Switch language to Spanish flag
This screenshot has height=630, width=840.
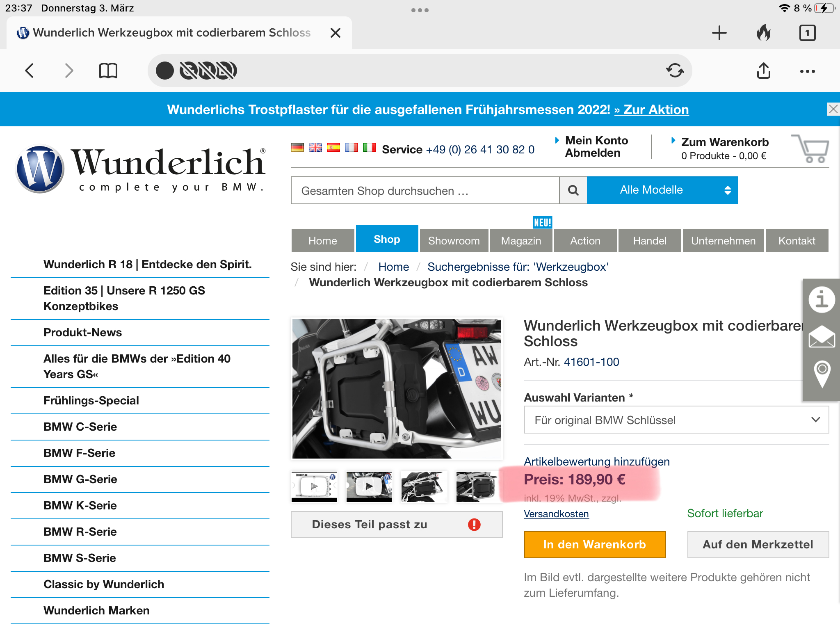(x=333, y=147)
